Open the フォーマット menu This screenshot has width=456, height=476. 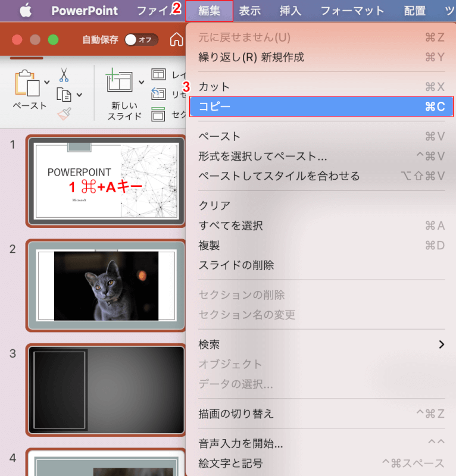[352, 11]
